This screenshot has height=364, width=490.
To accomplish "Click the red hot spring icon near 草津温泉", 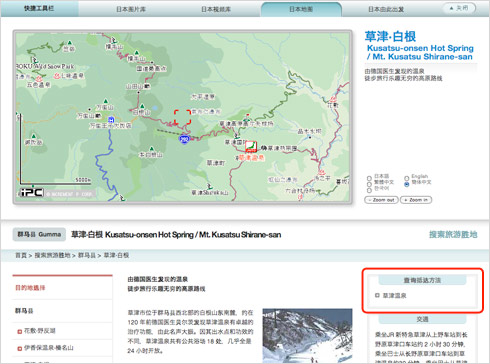I will click(251, 147).
